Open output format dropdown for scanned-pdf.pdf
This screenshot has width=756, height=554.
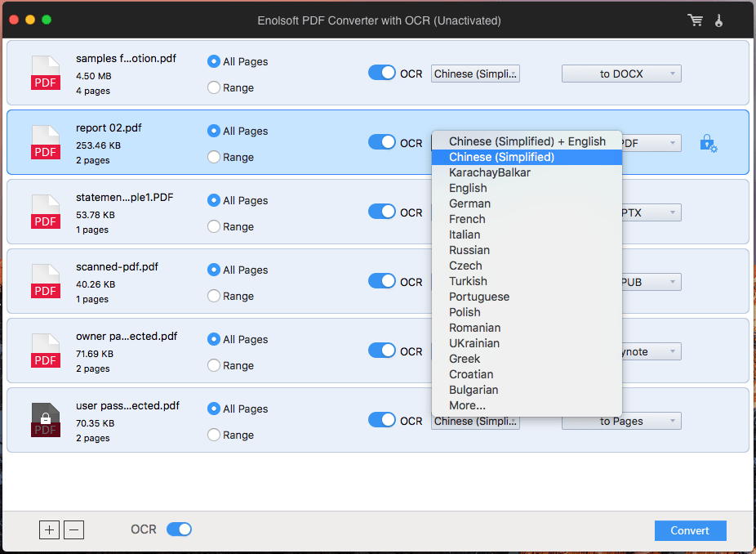click(x=651, y=282)
